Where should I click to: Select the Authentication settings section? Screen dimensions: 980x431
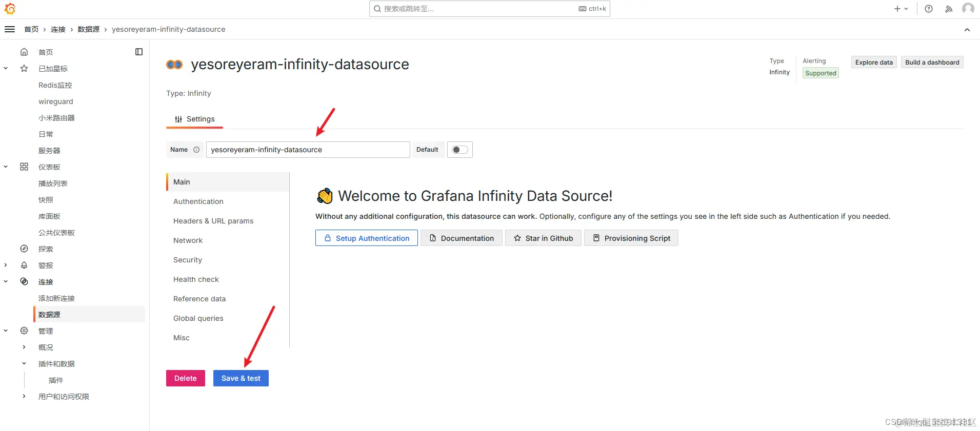pyautogui.click(x=228, y=201)
